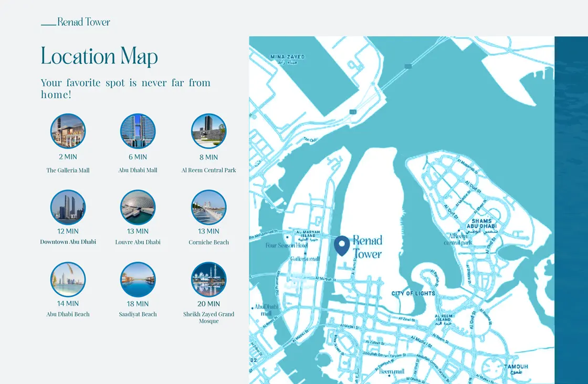Open the Downtown Abu Dhabi skyline icon
The height and width of the screenshot is (384, 588).
[68, 207]
